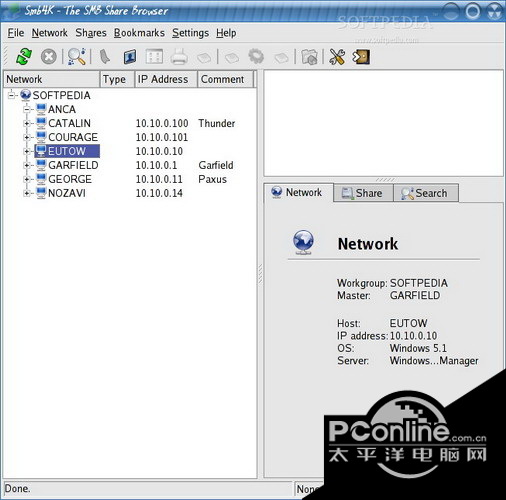Click IP address 10.10.0.14
The height and width of the screenshot is (500, 506).
click(159, 193)
